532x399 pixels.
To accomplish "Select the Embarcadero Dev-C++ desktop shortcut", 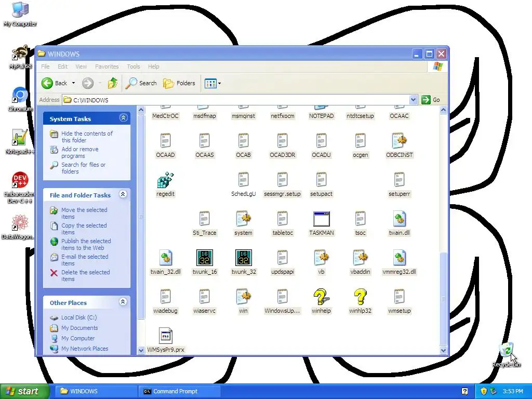I will 19,187.
